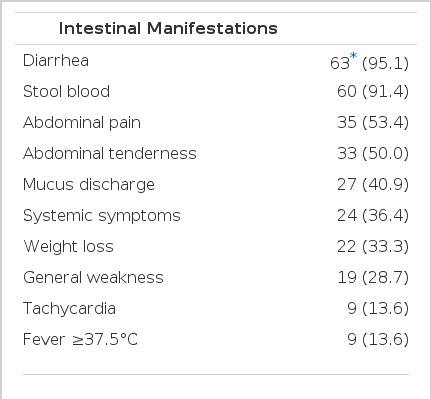
Task: Click the Diarrhea row label
Action: (x=56, y=61)
